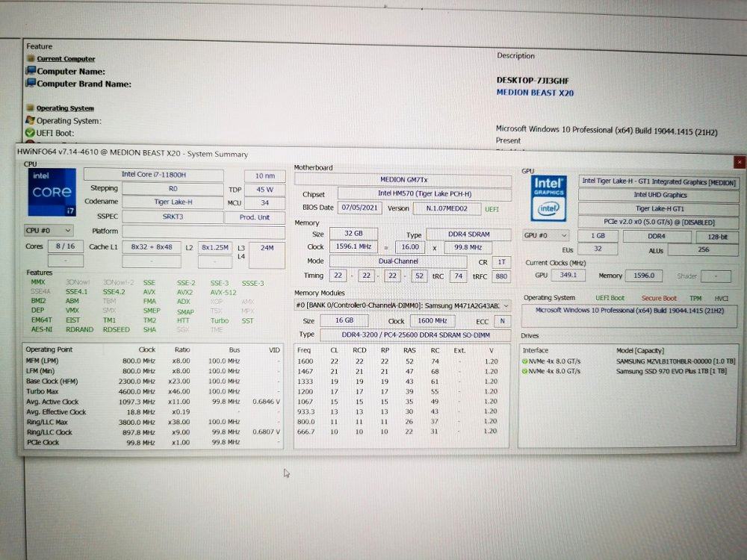The image size is (747, 560).
Task: Click the Intel Core i7-11800H name field
Action: [153, 175]
